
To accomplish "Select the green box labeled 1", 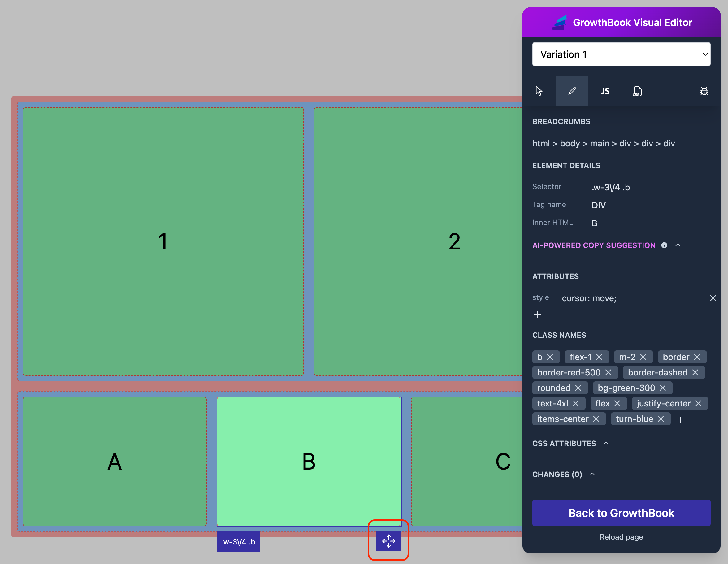I will [163, 241].
